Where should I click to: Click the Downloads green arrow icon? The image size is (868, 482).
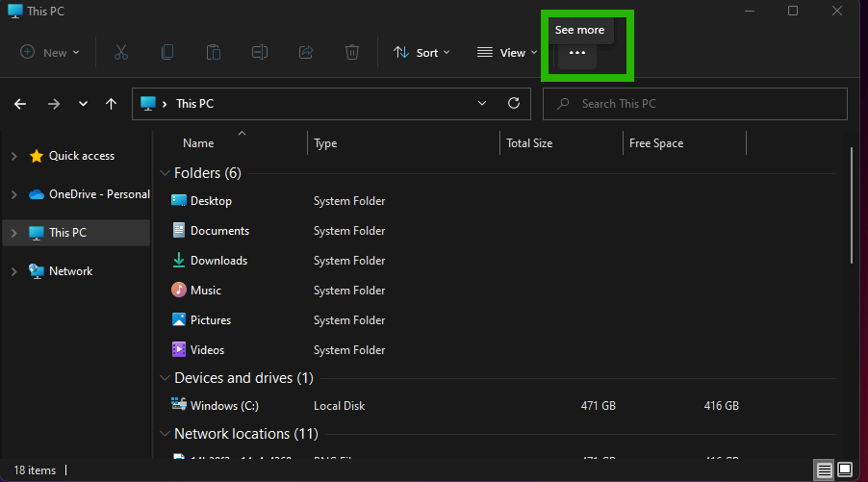[178, 260]
